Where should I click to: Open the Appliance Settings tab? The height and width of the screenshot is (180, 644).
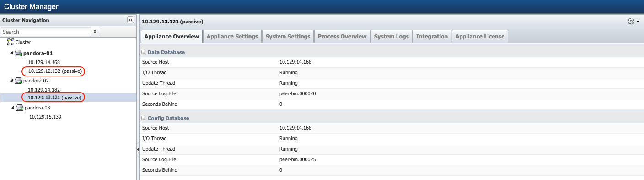click(232, 37)
